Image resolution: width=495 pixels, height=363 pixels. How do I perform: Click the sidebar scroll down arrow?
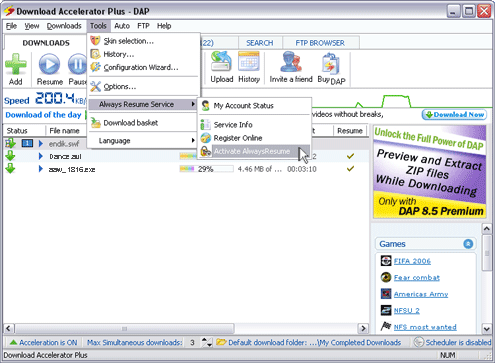point(487,329)
